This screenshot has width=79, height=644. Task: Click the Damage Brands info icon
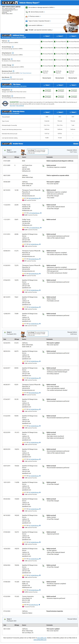(11, 90)
